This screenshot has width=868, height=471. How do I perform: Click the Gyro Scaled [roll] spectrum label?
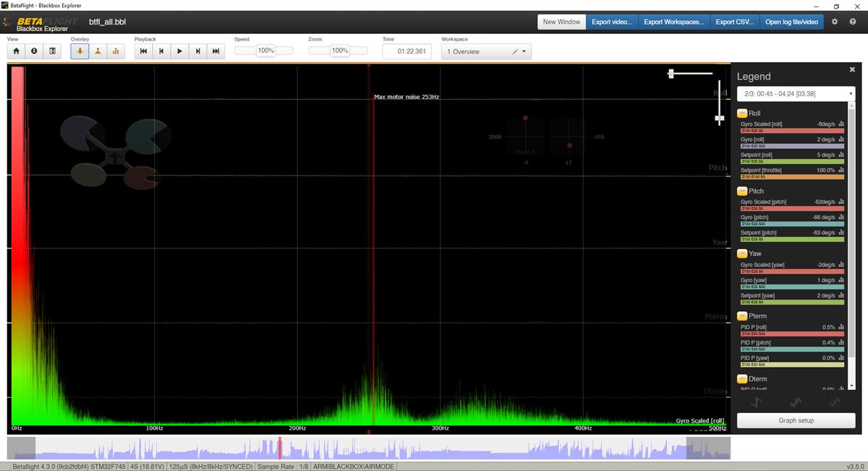(699, 420)
